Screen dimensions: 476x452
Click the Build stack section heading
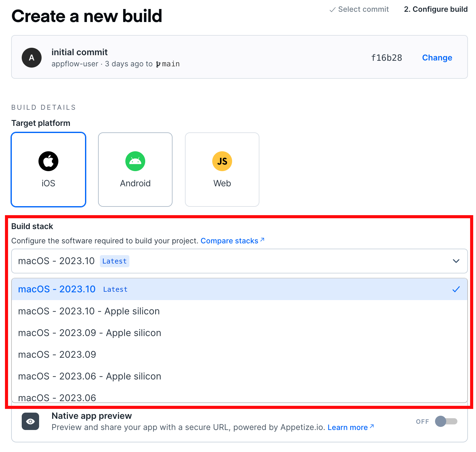(x=32, y=226)
